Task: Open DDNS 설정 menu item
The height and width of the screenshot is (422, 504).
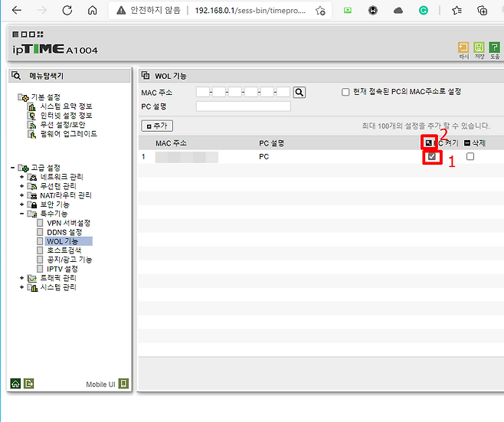Action: coord(64,232)
